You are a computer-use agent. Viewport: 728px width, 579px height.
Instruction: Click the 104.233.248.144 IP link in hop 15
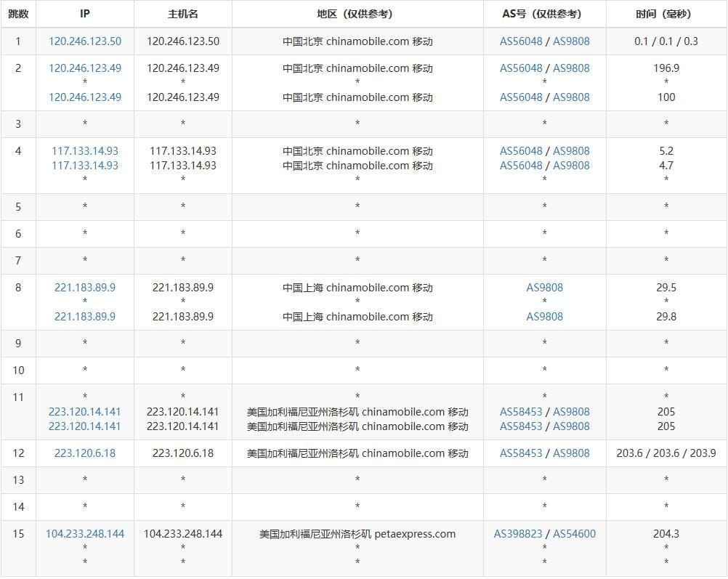click(x=85, y=534)
